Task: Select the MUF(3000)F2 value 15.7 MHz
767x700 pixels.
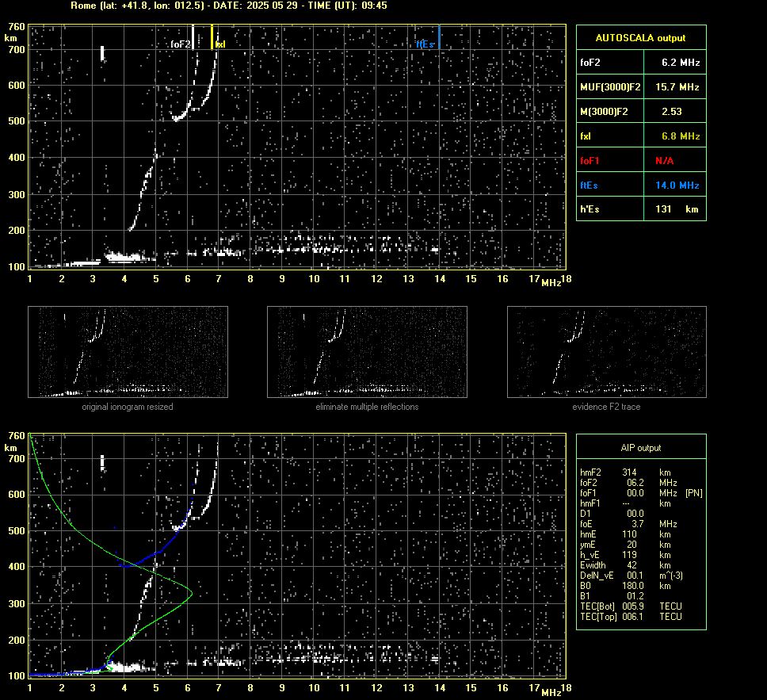Action: pyautogui.click(x=675, y=86)
